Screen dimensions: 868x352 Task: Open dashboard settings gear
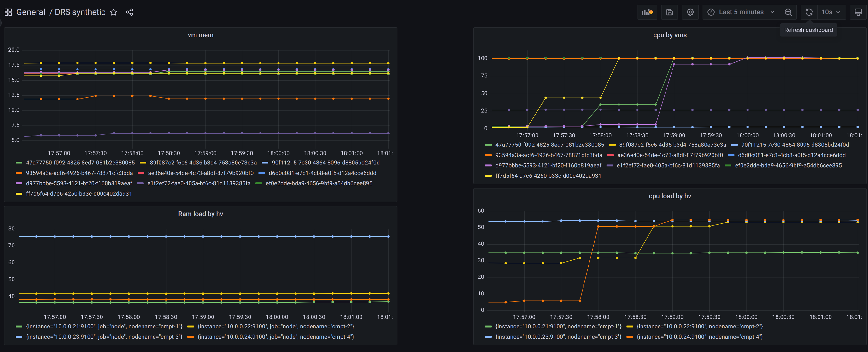click(x=690, y=12)
